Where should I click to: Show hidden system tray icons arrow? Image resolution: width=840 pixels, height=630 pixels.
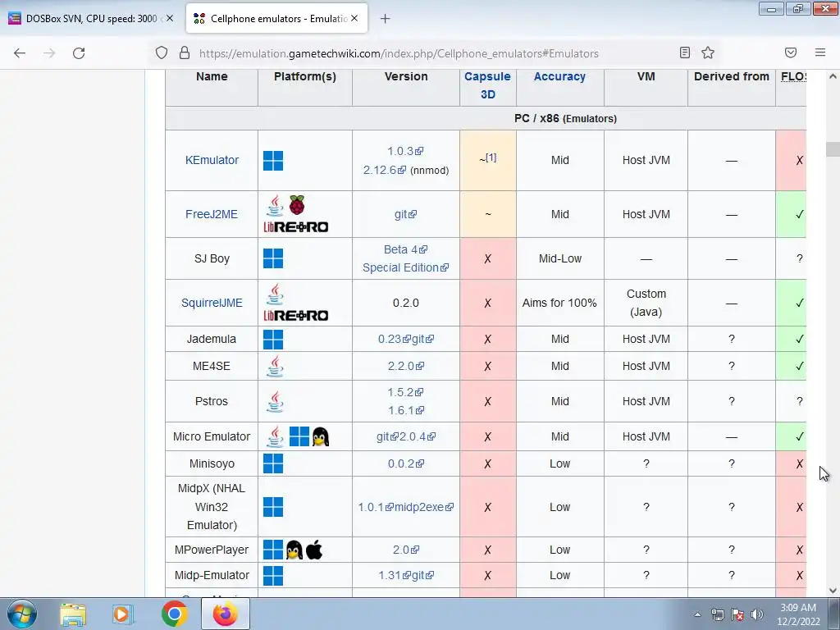point(697,614)
